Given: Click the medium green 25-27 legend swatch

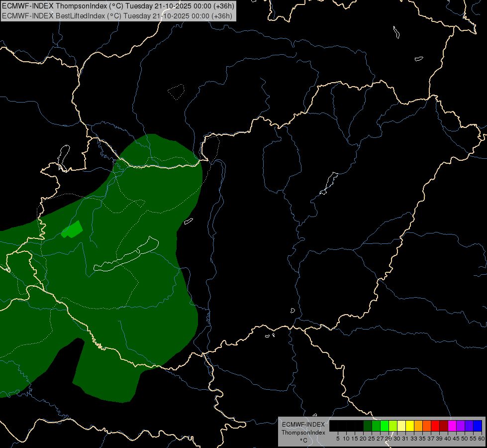Looking at the screenshot, I should pyautogui.click(x=376, y=426).
